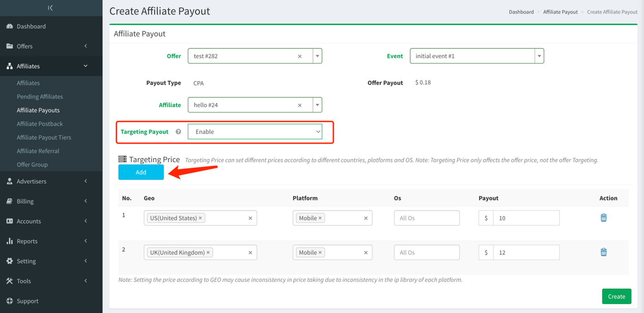Click the Os field in row 2
The image size is (644, 313).
click(427, 253)
